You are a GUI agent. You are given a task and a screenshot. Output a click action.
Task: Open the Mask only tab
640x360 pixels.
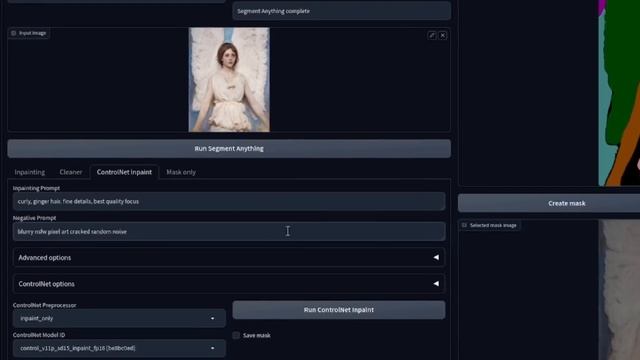(x=181, y=172)
